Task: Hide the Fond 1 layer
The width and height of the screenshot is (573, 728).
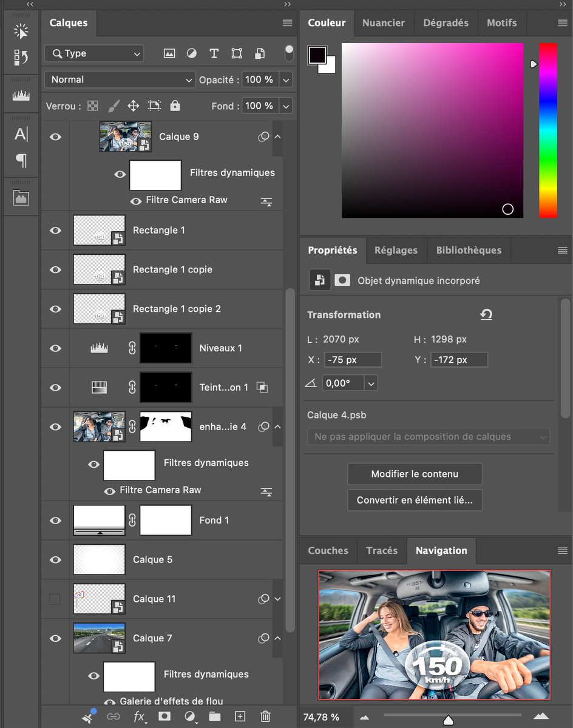Action: point(55,521)
